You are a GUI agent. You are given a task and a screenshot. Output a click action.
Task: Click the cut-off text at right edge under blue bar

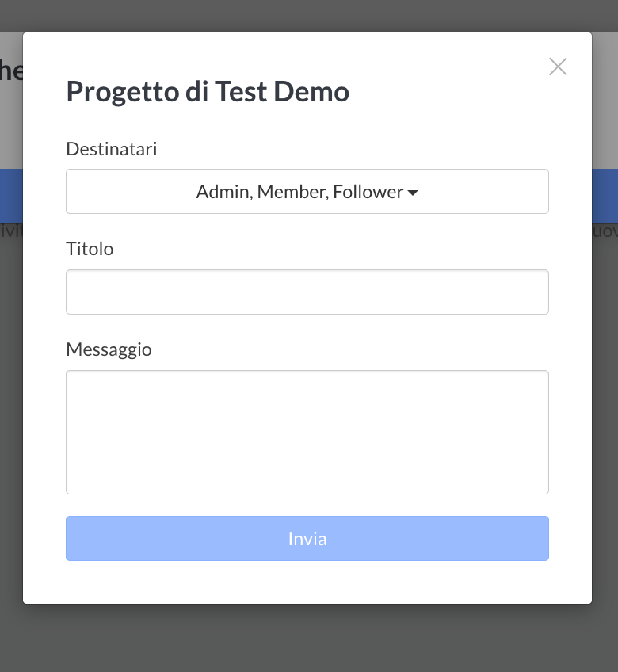click(x=605, y=231)
